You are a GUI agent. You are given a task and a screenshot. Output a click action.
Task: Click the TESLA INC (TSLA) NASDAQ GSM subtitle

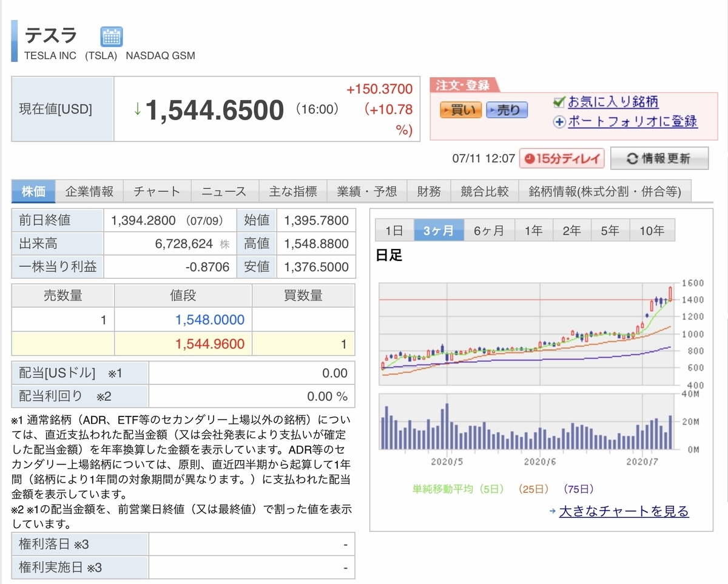pyautogui.click(x=110, y=56)
